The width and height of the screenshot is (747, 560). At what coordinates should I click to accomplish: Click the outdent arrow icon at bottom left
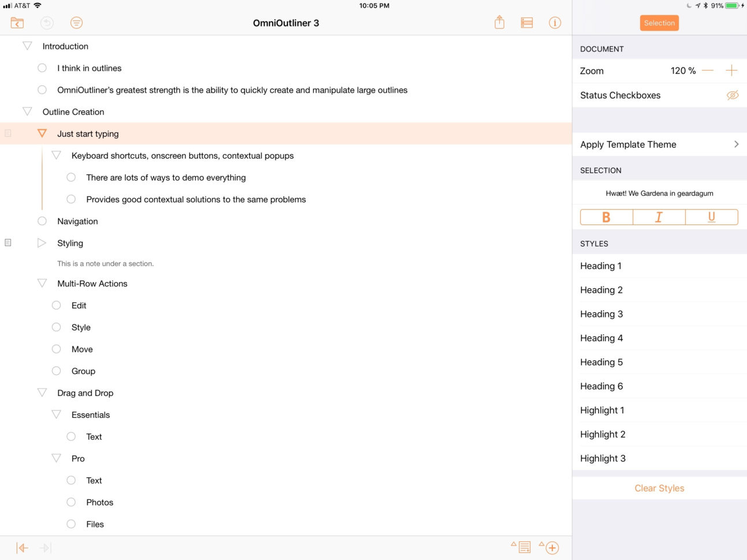pos(22,547)
